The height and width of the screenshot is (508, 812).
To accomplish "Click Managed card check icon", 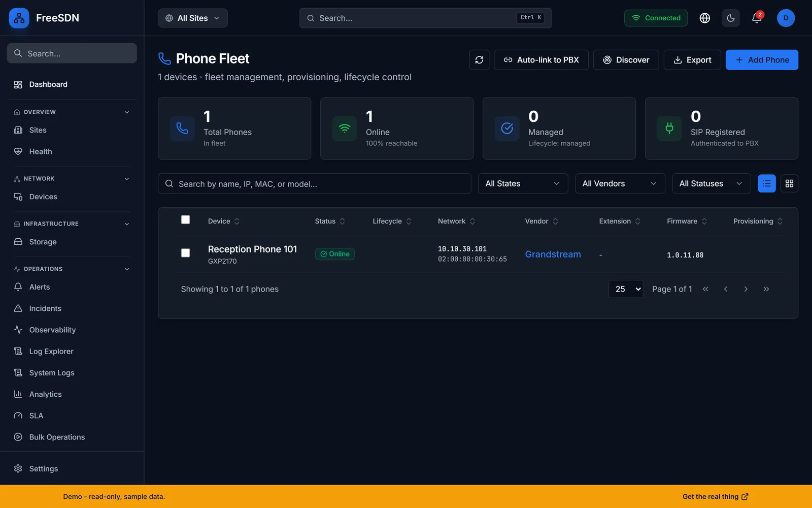I will tap(507, 129).
